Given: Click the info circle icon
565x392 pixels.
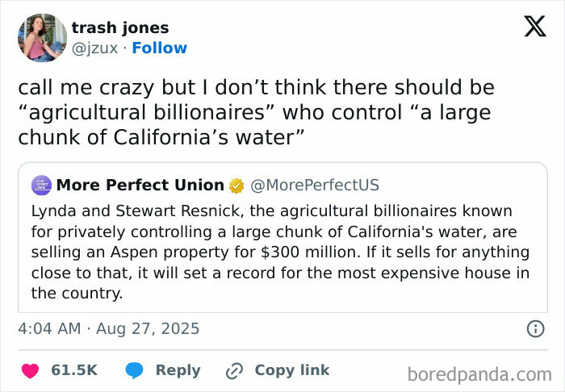Looking at the screenshot, I should pos(534,328).
